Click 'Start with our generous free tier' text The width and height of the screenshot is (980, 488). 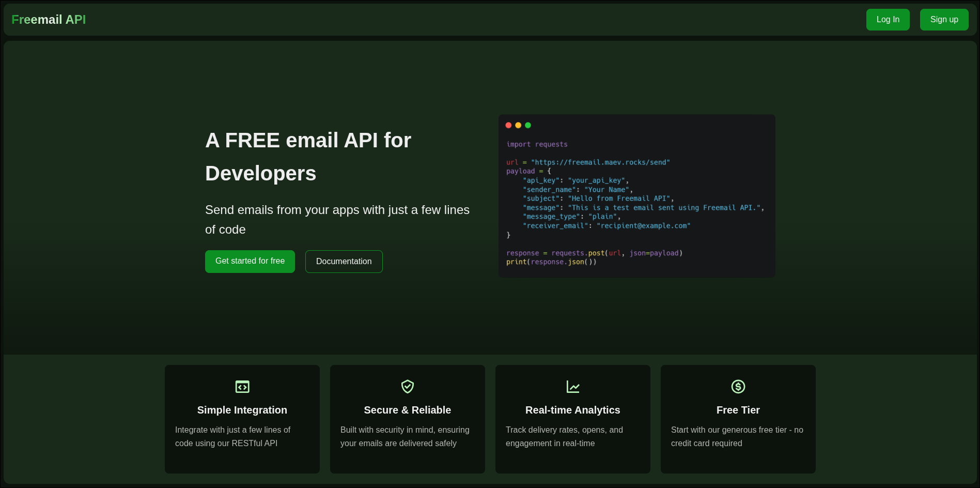[737, 436]
